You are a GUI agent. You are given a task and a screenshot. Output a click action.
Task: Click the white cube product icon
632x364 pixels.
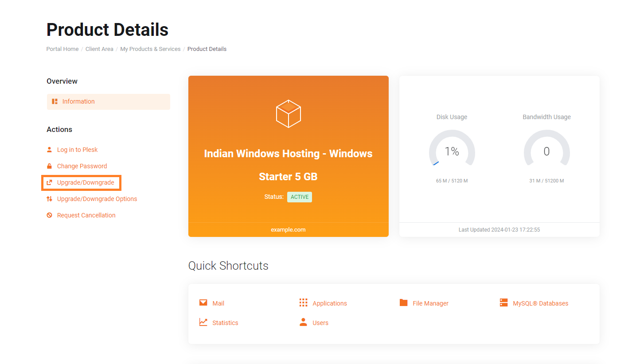click(x=289, y=114)
